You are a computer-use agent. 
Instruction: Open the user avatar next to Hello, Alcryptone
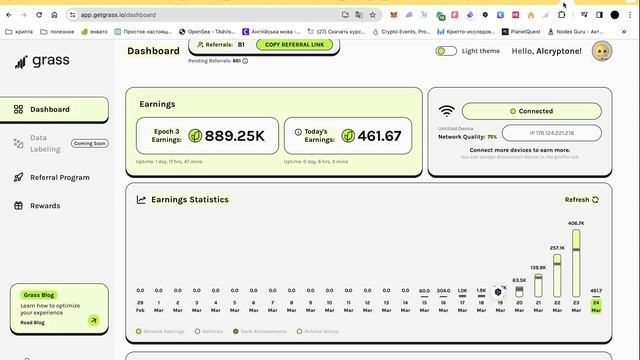point(602,51)
